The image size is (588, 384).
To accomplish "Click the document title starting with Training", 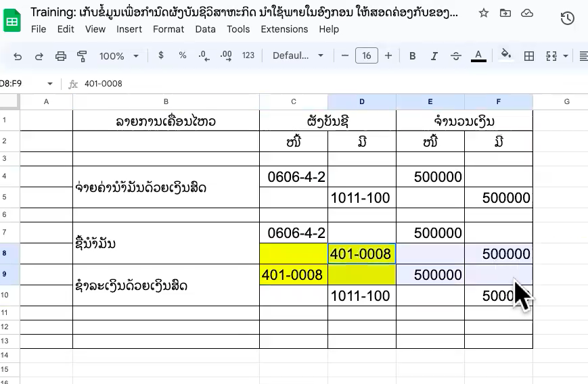I will coord(244,13).
